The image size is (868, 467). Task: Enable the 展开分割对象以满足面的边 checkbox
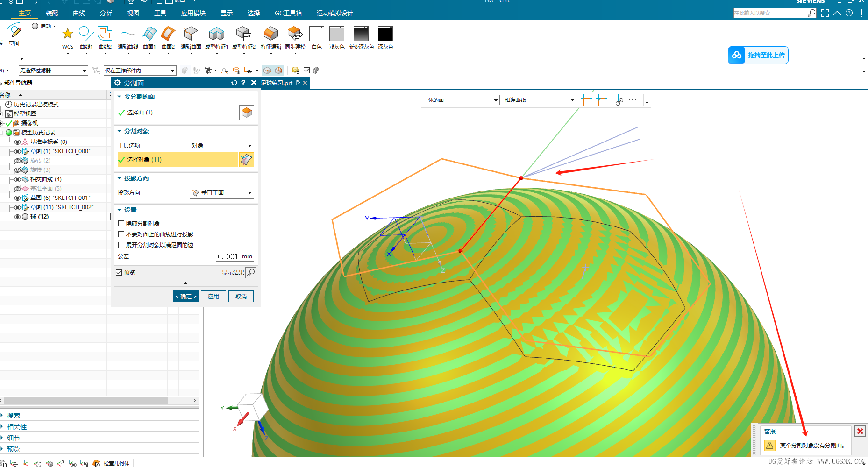point(121,245)
